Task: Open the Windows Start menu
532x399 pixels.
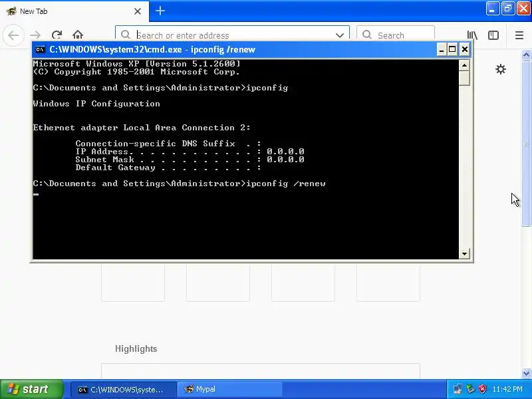Action: click(x=32, y=389)
